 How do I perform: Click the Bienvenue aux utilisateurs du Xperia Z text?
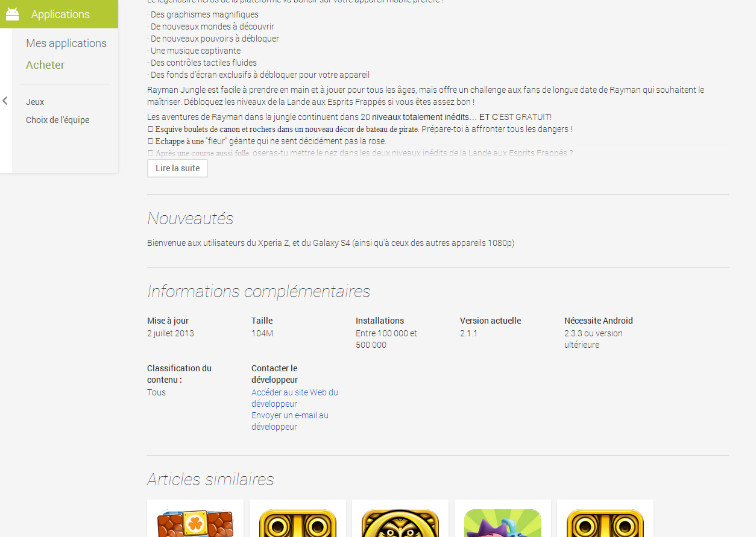(x=330, y=243)
